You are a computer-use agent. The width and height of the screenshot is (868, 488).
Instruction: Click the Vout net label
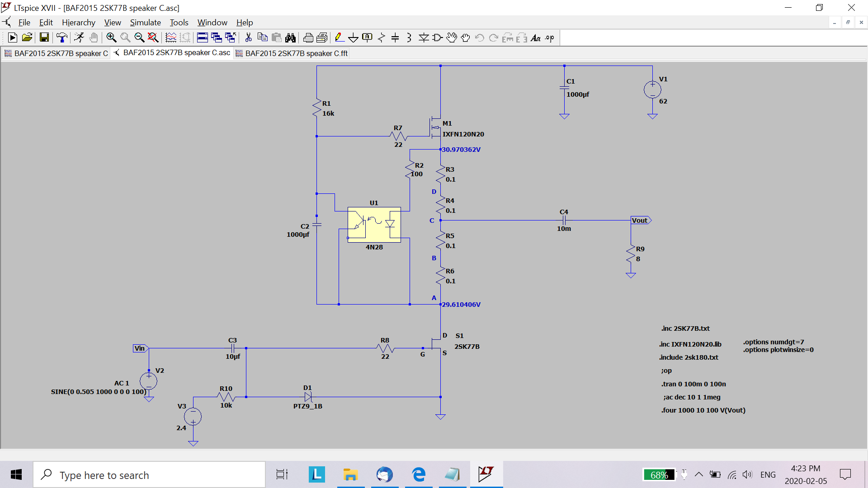click(x=641, y=221)
